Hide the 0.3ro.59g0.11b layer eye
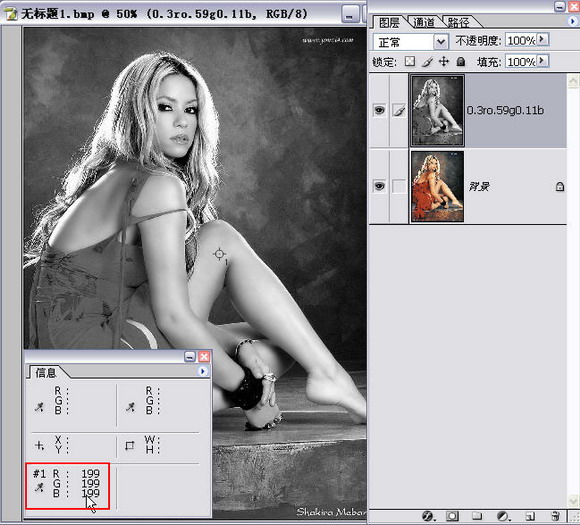580x525 pixels. click(x=379, y=110)
